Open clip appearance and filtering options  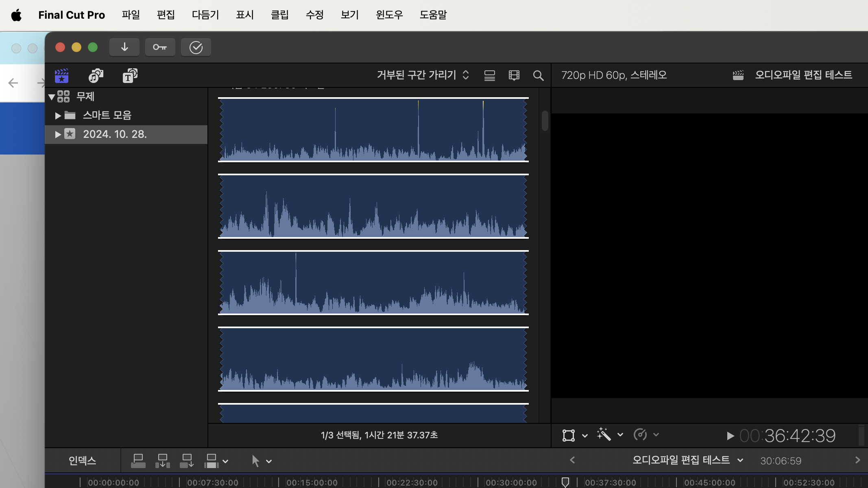point(514,75)
